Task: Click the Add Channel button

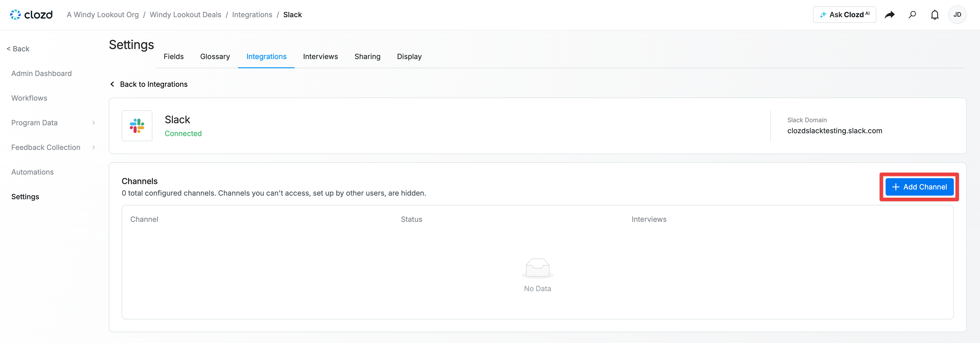Action: point(919,187)
